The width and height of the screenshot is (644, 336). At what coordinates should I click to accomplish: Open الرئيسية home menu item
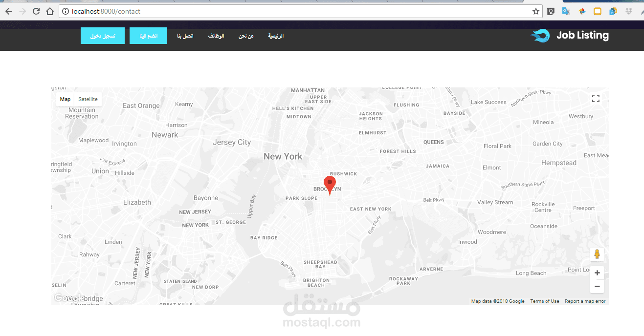click(x=276, y=36)
